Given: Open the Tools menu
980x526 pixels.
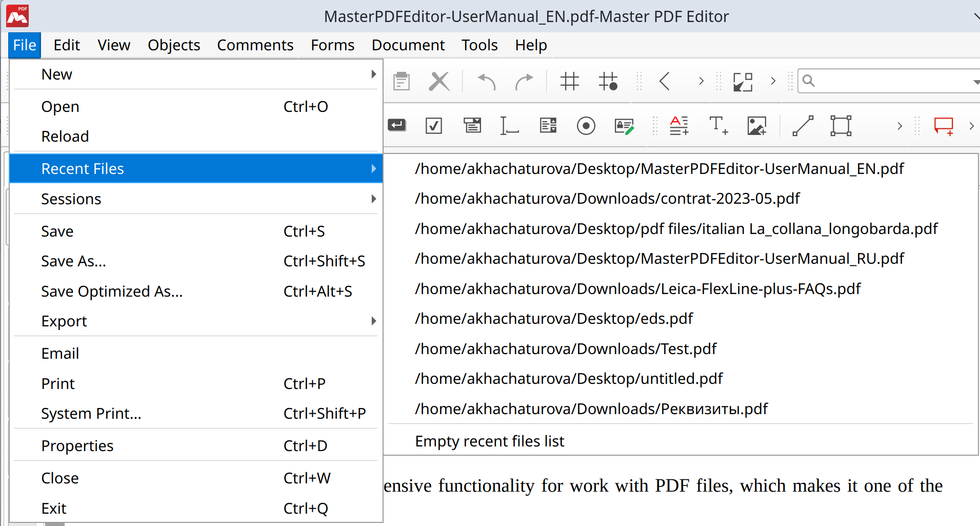Looking at the screenshot, I should point(479,45).
